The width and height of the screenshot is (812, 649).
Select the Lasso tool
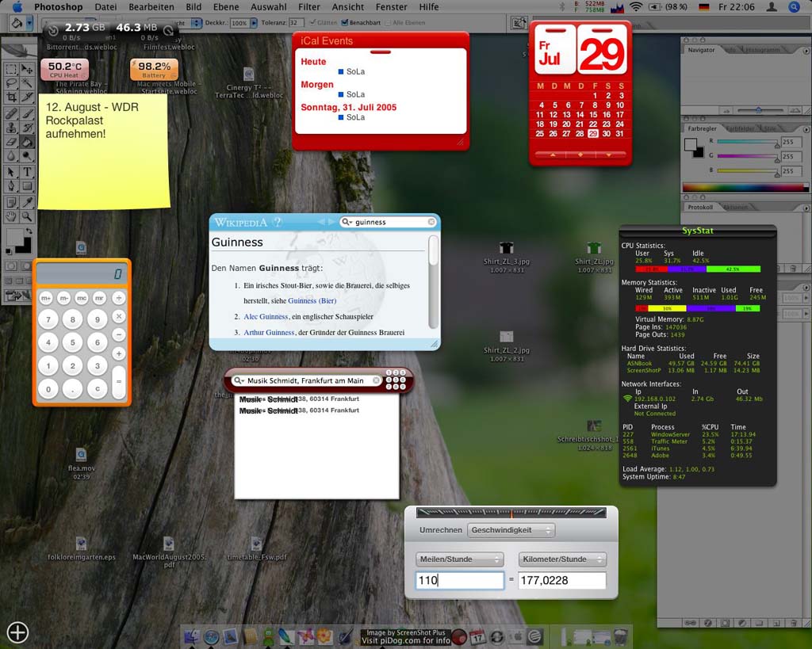pyautogui.click(x=11, y=82)
